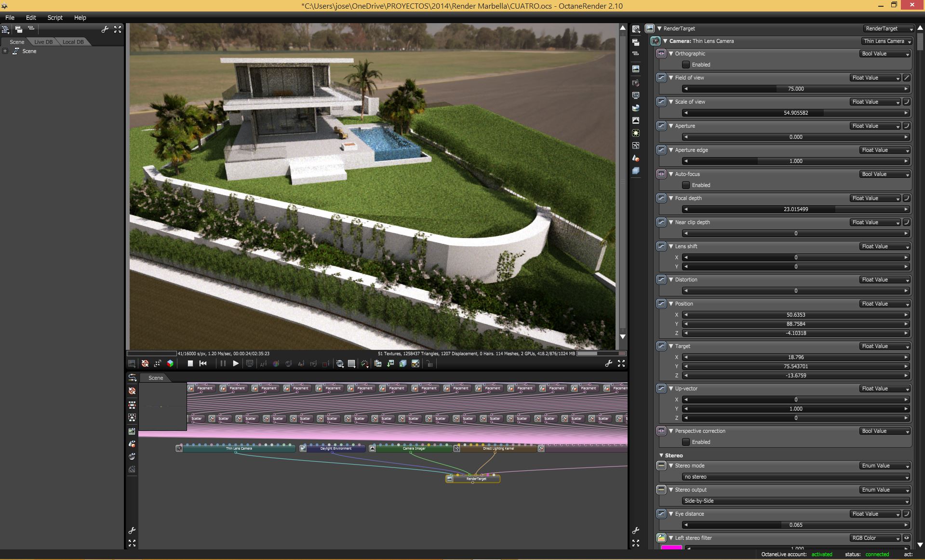Image resolution: width=925 pixels, height=560 pixels.
Task: Click fullscreen icon in the scene outliner panel
Action: 118,29
